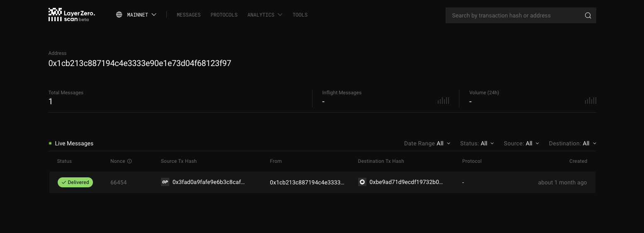
Task: Click the destination chain icon
Action: pyautogui.click(x=362, y=182)
